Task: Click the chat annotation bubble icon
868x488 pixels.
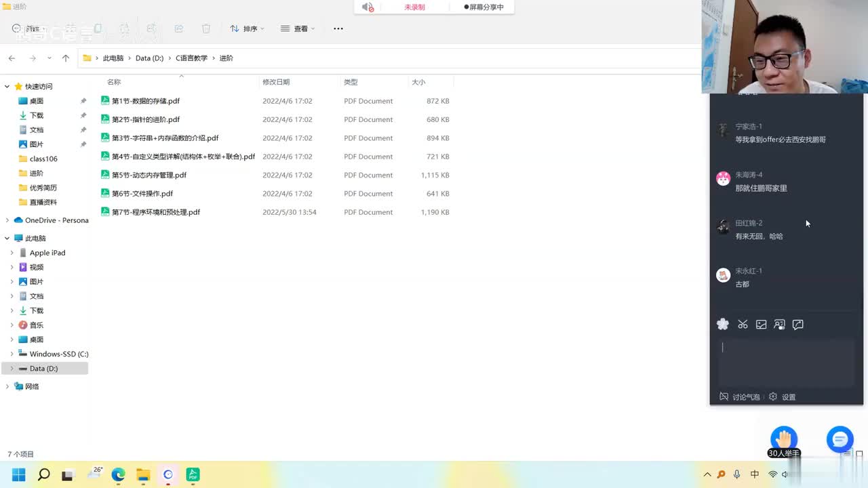Action: [x=798, y=325]
